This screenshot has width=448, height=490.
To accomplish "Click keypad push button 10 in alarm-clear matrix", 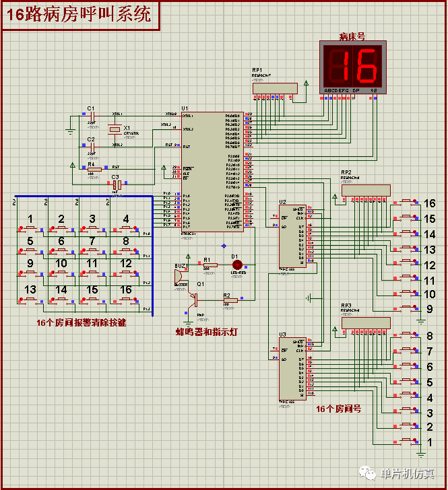I will point(61,273).
